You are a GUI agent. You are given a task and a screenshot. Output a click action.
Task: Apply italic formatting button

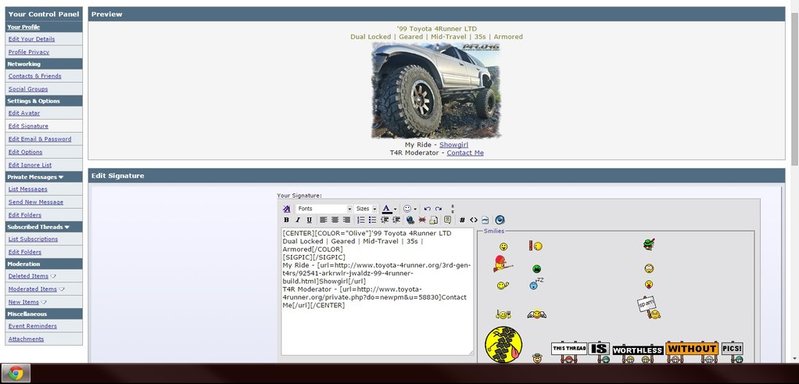[x=298, y=220]
